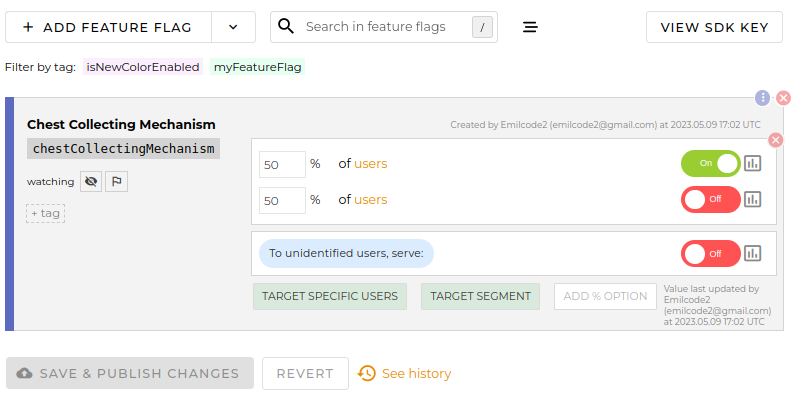Click the watching eye-slash icon
This screenshot has height=412, width=800.
click(x=91, y=182)
